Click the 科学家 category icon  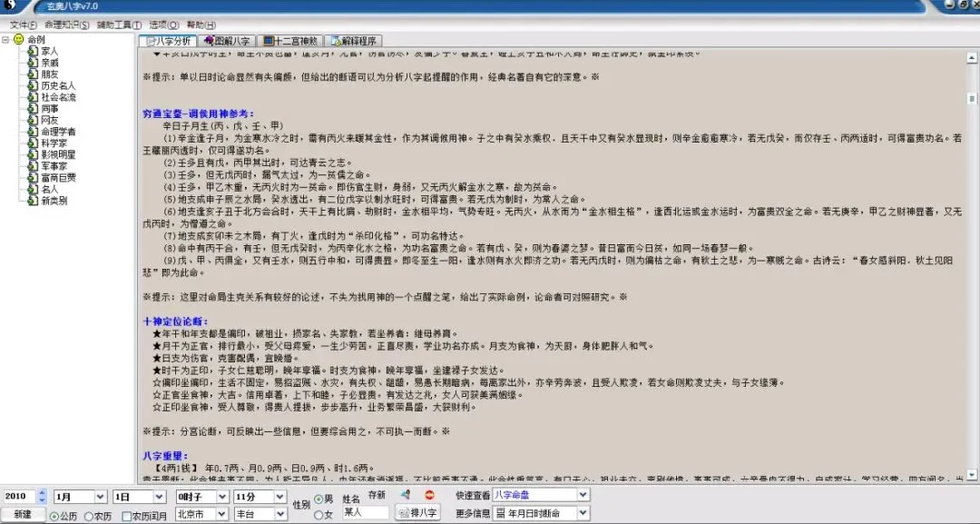33,143
